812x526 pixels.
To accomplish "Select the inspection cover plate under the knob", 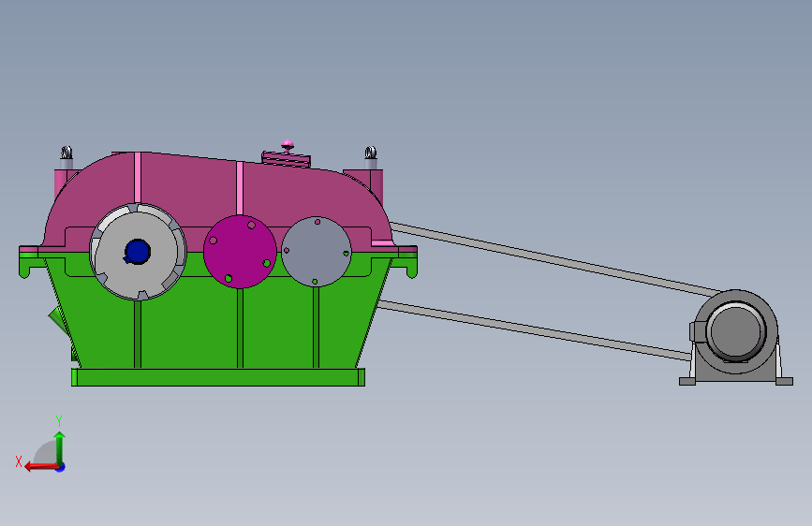I will coord(287,158).
